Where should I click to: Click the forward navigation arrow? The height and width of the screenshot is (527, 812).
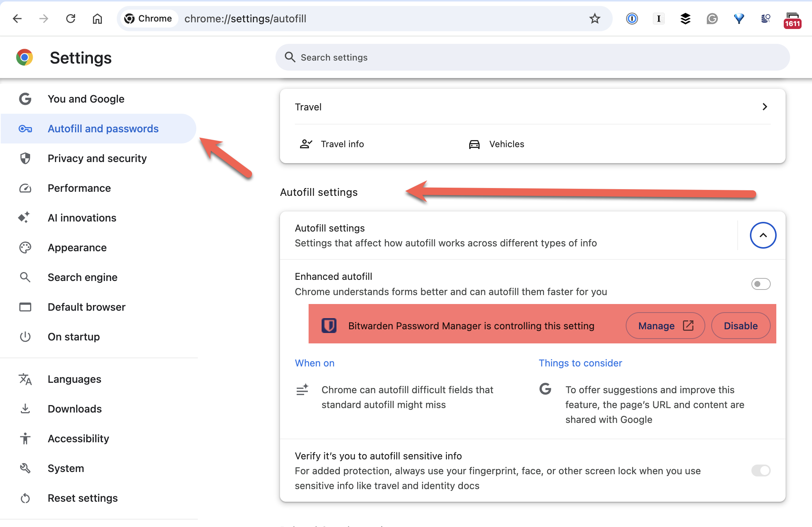(44, 19)
